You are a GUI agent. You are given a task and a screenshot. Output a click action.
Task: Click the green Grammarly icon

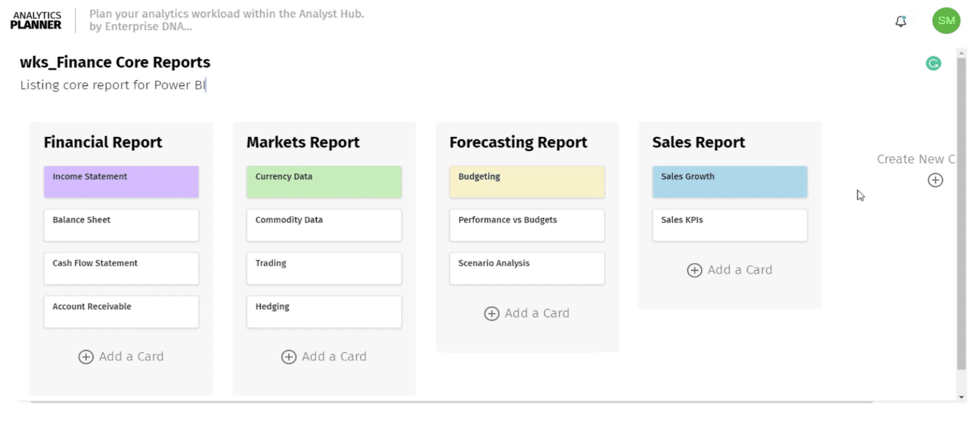pos(934,63)
